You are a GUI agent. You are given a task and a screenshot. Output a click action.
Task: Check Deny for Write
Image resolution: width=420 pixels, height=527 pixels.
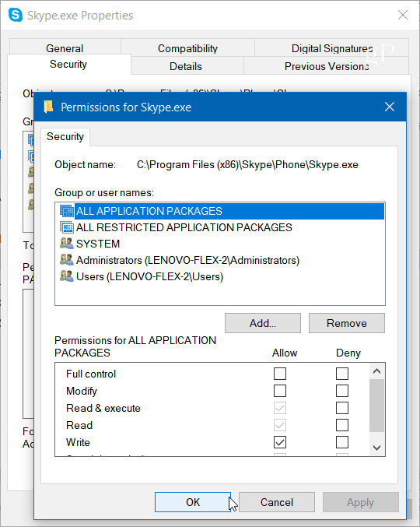(342, 442)
